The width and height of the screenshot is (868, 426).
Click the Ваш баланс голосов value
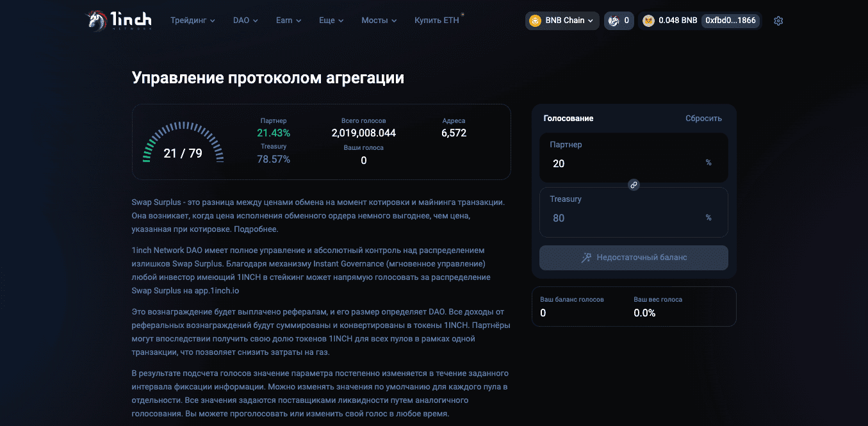tap(543, 313)
